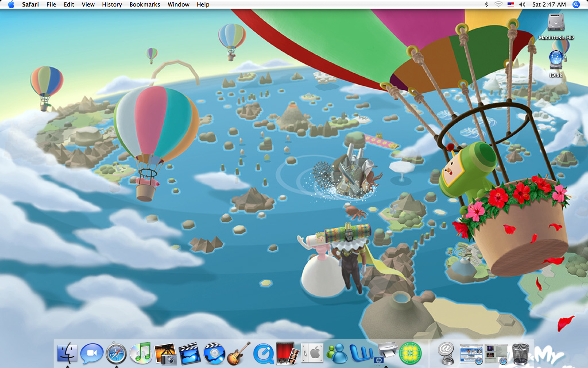Open iPhoto from the dock
Image resolution: width=588 pixels, height=368 pixels.
[165, 354]
